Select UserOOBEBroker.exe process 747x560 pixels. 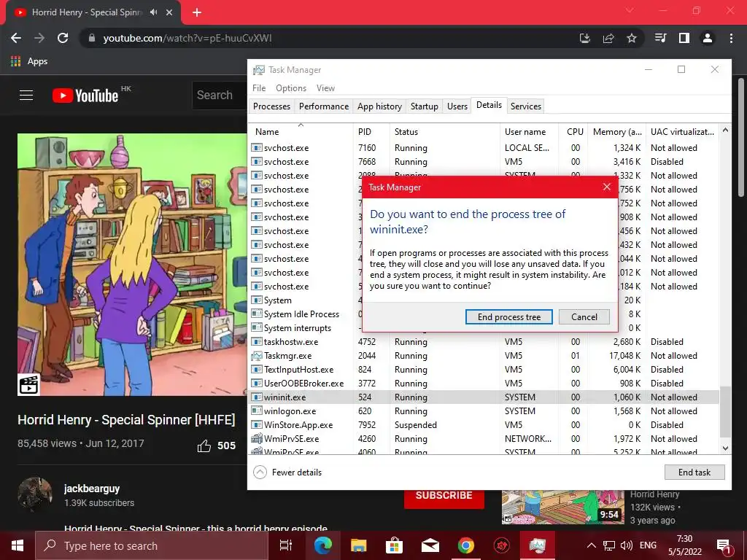click(484, 384)
